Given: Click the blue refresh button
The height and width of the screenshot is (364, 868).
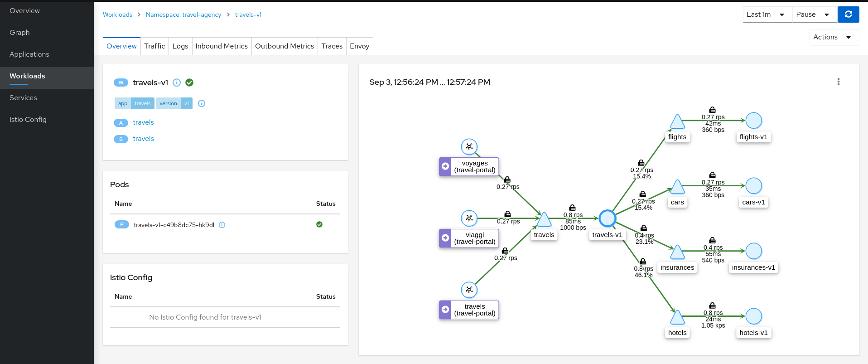Looking at the screenshot, I should tap(848, 15).
